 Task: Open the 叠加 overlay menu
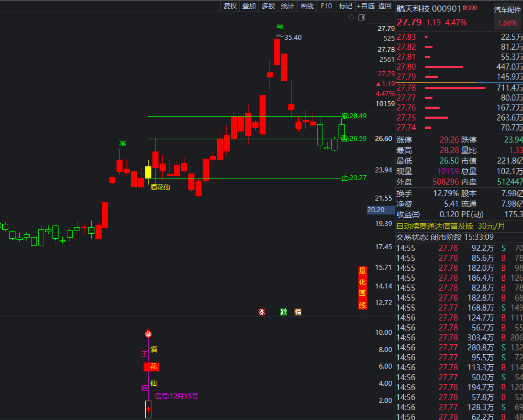[x=249, y=6]
